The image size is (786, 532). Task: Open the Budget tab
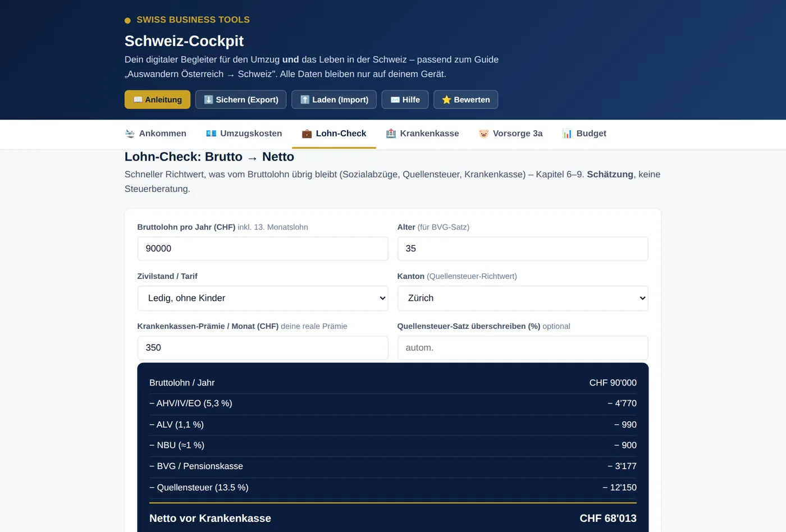[x=584, y=134]
